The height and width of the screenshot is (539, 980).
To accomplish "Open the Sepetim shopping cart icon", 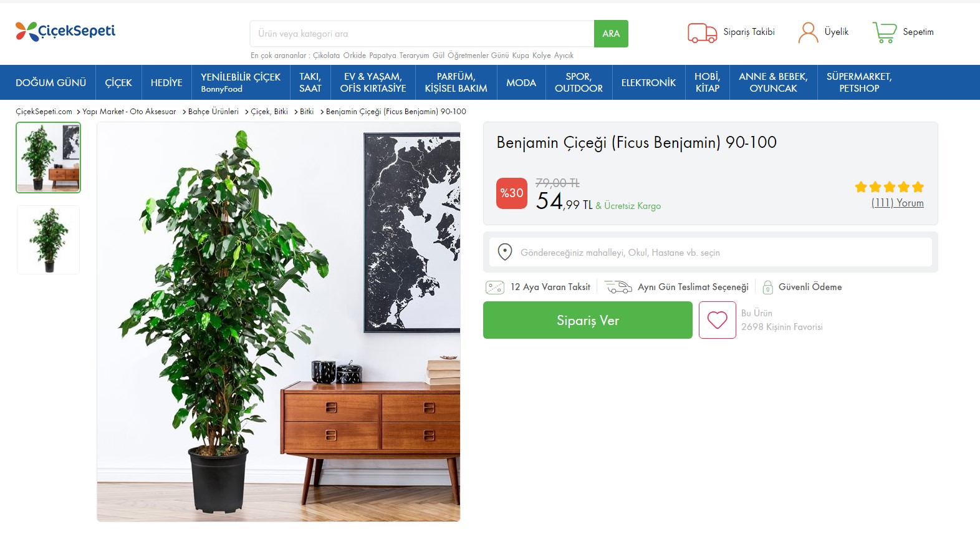I will point(884,32).
